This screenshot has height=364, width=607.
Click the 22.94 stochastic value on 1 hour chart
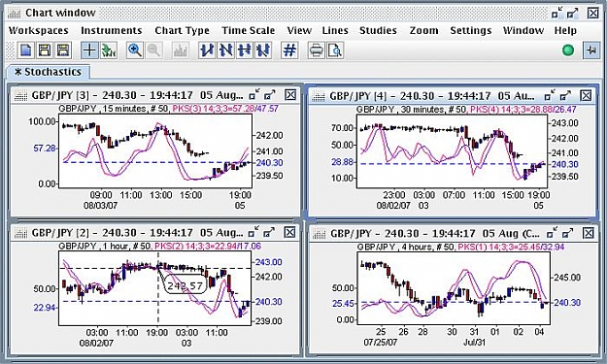[x=45, y=308]
